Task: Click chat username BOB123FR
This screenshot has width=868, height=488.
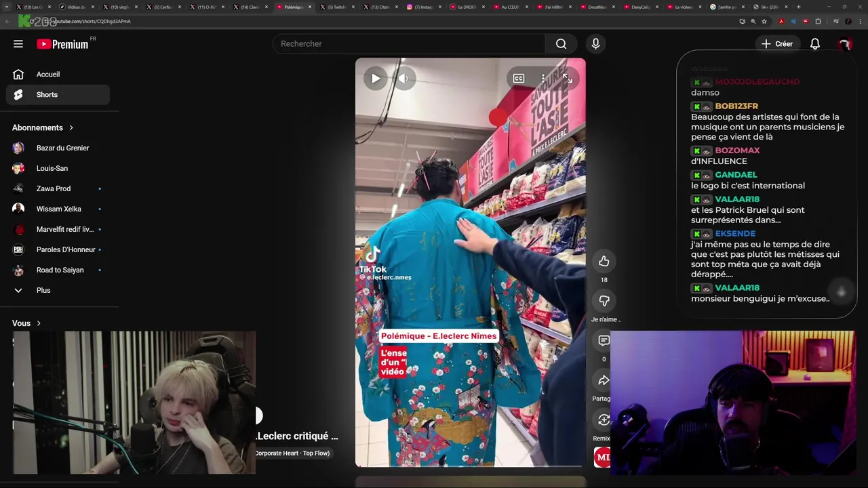Action: (x=736, y=106)
